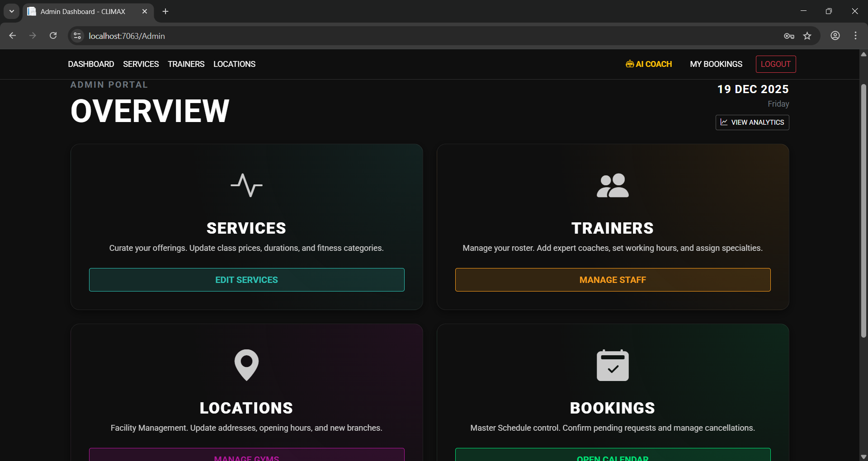Open the Chrome profile icon
868x461 pixels.
tap(835, 36)
